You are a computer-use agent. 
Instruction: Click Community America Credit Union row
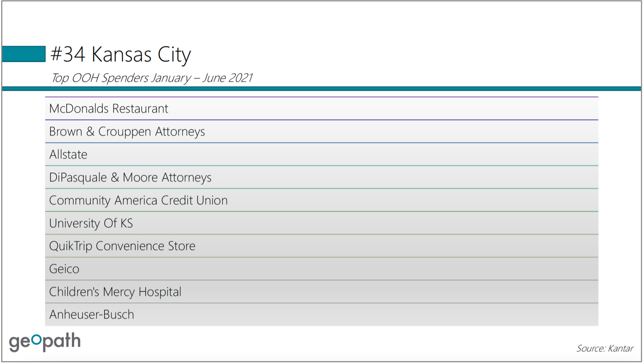coord(322,200)
